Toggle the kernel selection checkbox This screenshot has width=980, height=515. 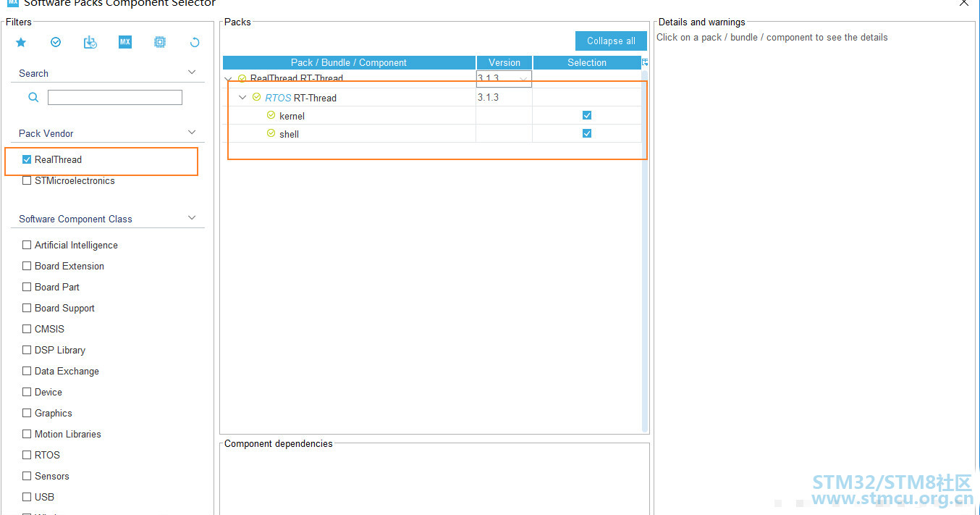coord(587,115)
